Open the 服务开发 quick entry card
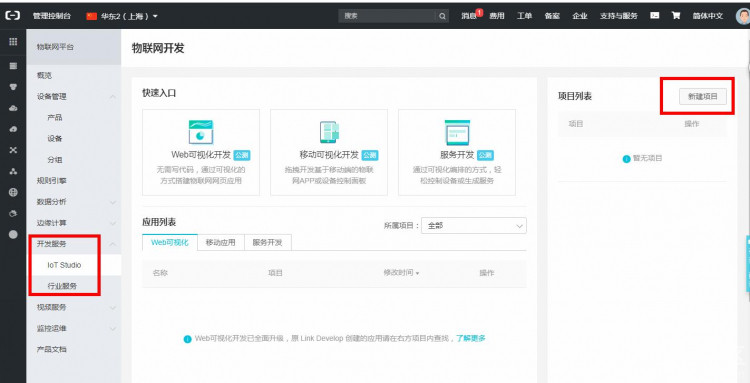The height and width of the screenshot is (383, 750). click(x=457, y=153)
